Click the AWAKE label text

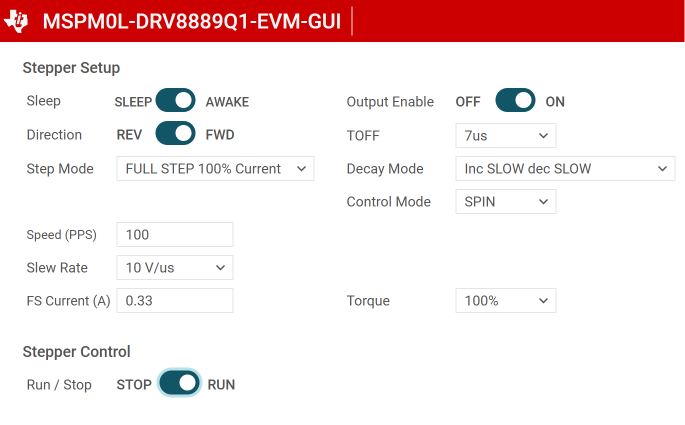[x=227, y=102]
